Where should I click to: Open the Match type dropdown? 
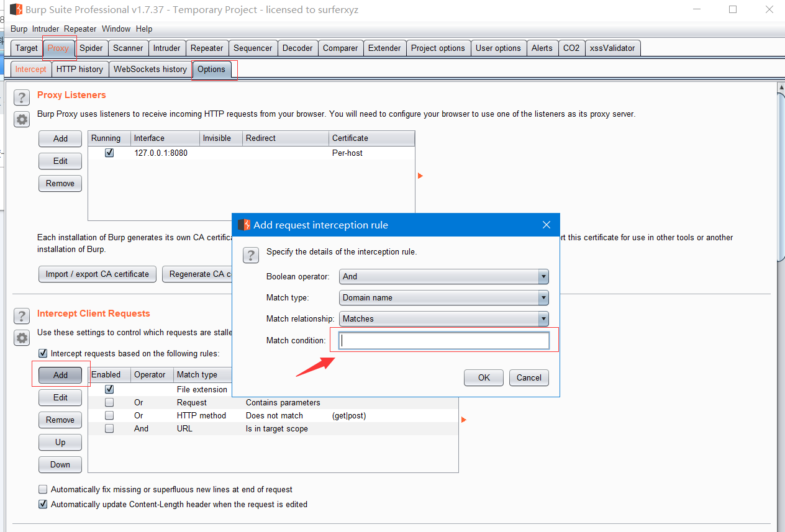(x=444, y=297)
